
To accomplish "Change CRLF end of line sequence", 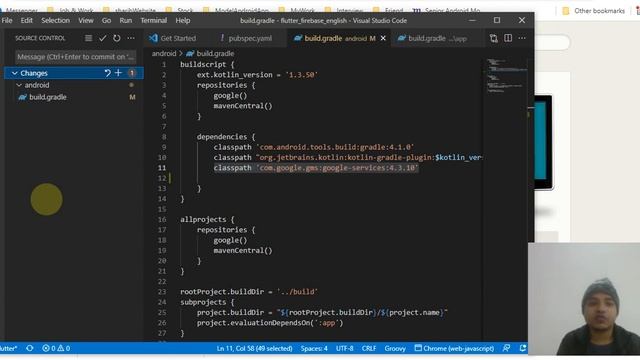I will [x=369, y=348].
